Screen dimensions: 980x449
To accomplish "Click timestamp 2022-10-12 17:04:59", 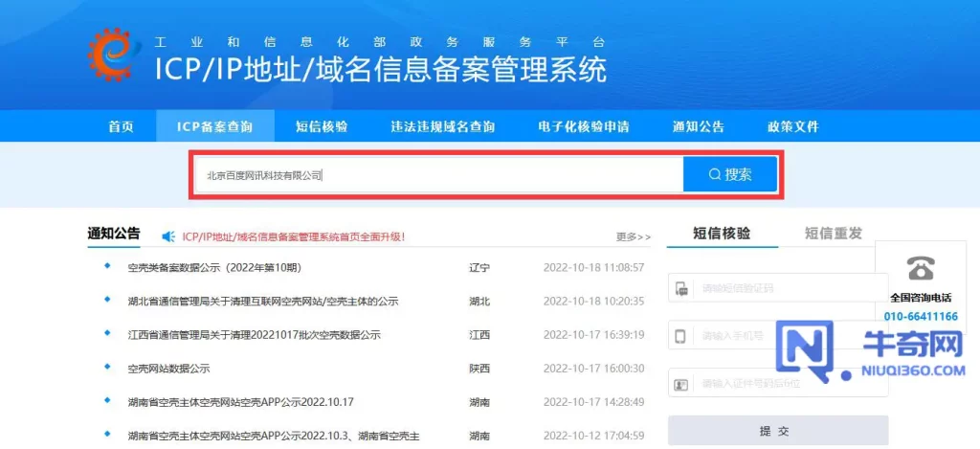I will 593,436.
